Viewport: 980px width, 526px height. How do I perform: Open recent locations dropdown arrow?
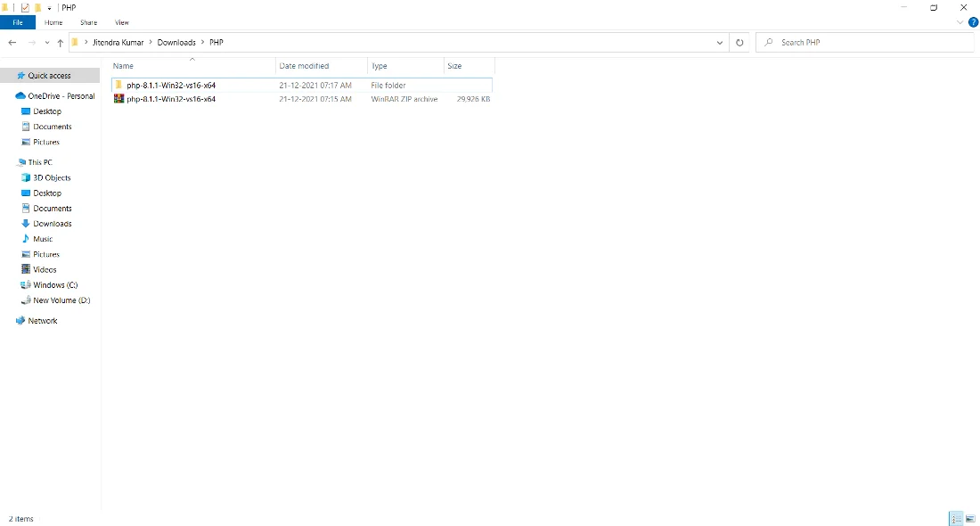click(x=47, y=43)
